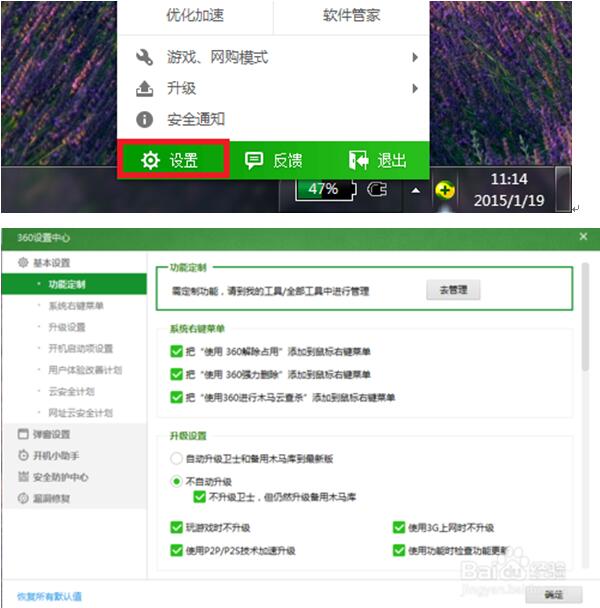Open 软件管家 tab
This screenshot has height=608, width=600.
click(x=351, y=16)
